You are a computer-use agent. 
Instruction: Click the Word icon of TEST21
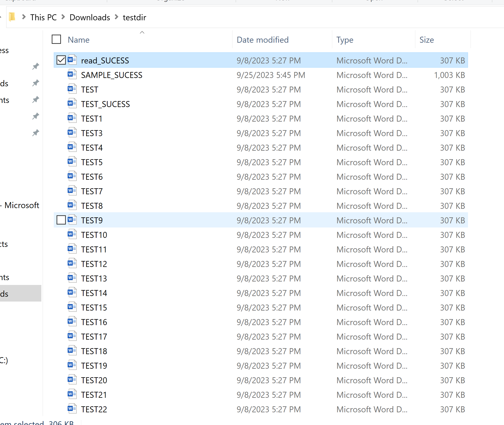click(72, 394)
